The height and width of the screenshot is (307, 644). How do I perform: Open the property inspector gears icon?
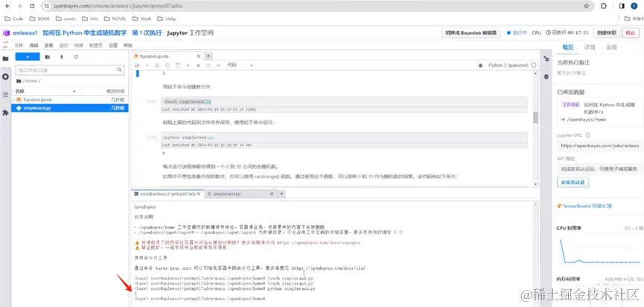point(546,59)
